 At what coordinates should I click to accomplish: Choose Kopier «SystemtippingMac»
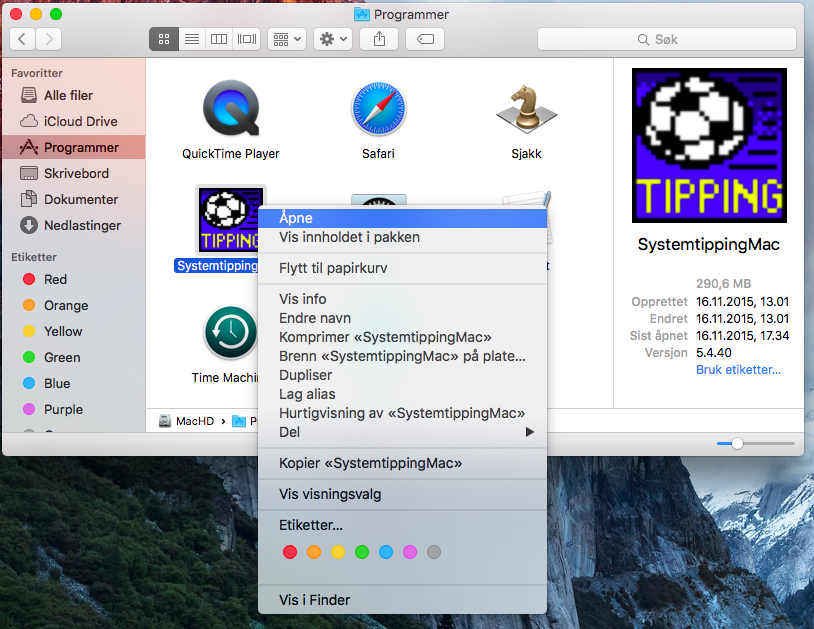pyautogui.click(x=402, y=463)
